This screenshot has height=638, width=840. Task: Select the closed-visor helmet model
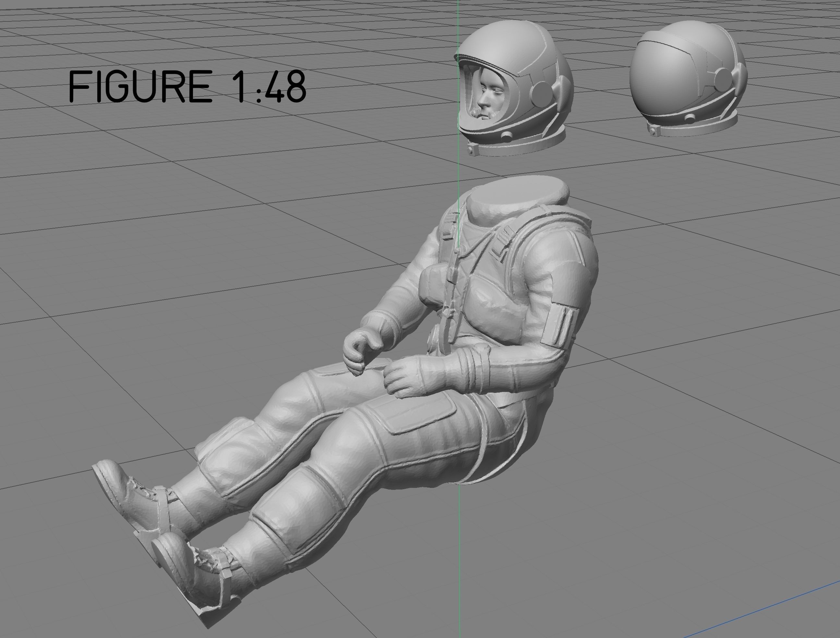click(x=689, y=79)
